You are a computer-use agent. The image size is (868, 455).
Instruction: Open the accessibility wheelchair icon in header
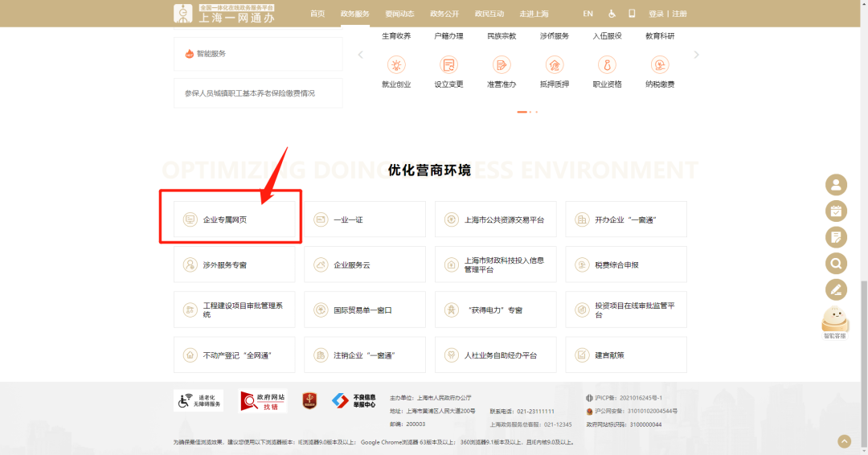pos(611,14)
